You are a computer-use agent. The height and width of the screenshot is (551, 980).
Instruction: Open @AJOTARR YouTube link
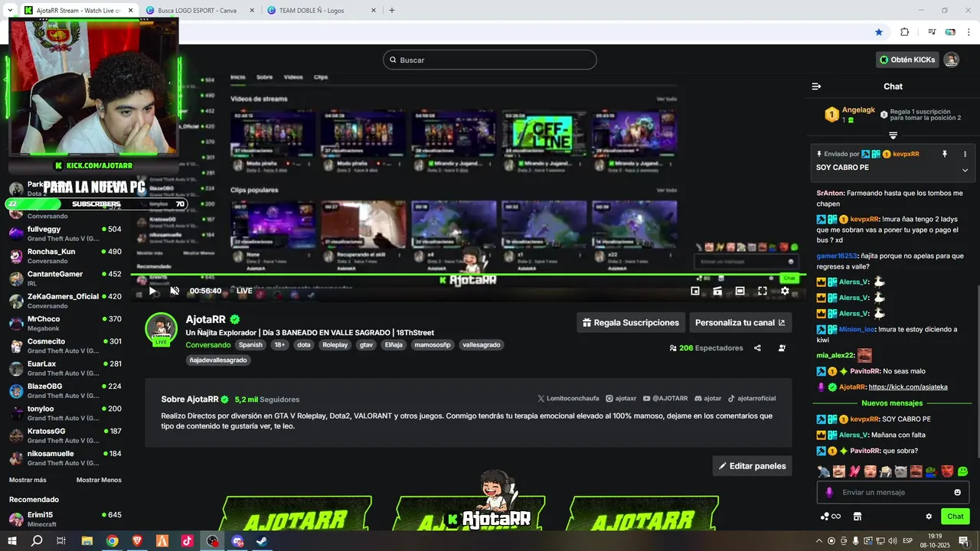(x=665, y=399)
